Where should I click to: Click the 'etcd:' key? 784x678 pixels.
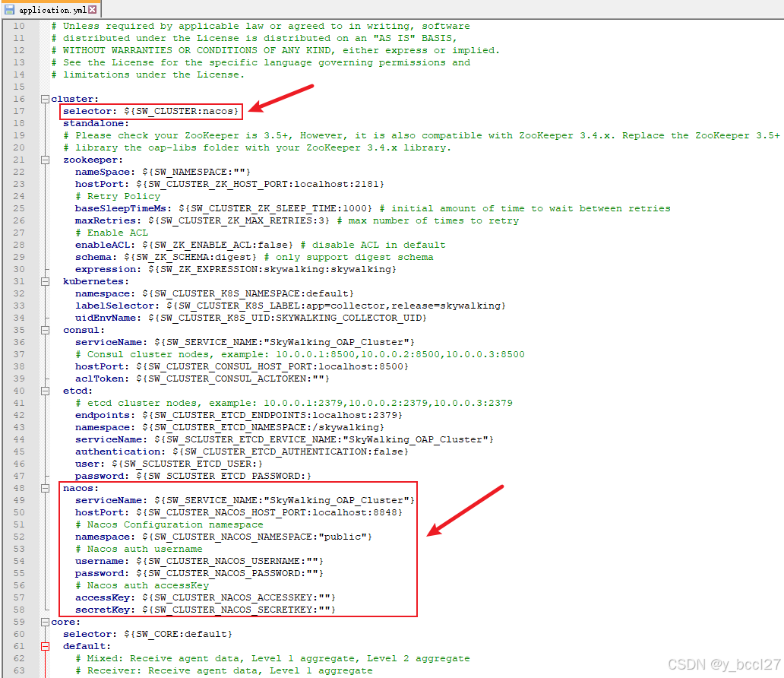(78, 391)
